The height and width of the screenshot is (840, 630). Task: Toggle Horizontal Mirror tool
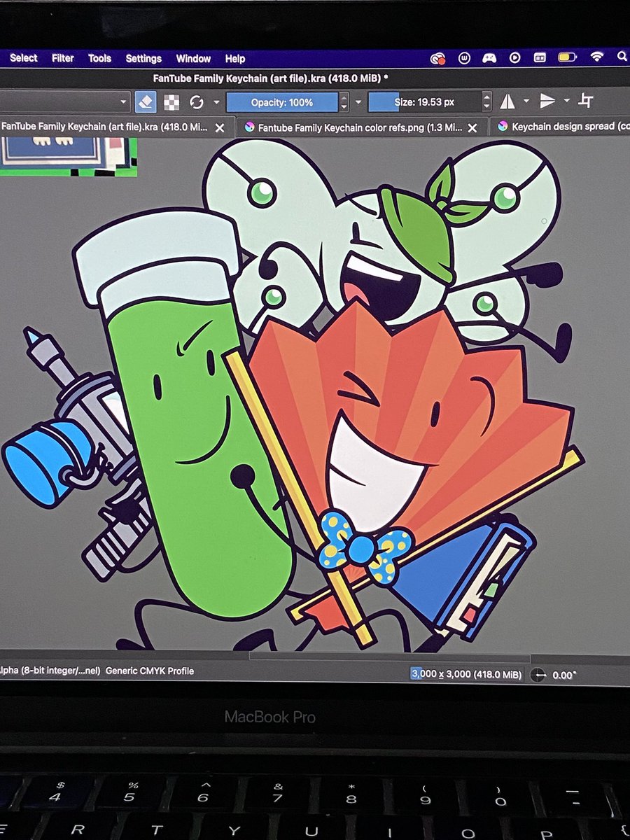pos(507,102)
